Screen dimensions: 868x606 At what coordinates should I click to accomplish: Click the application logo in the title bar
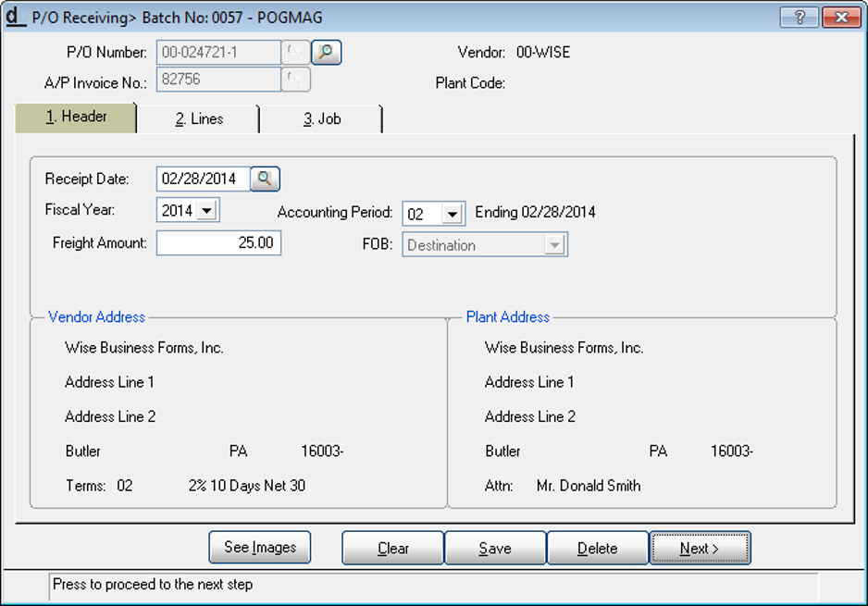coord(16,16)
